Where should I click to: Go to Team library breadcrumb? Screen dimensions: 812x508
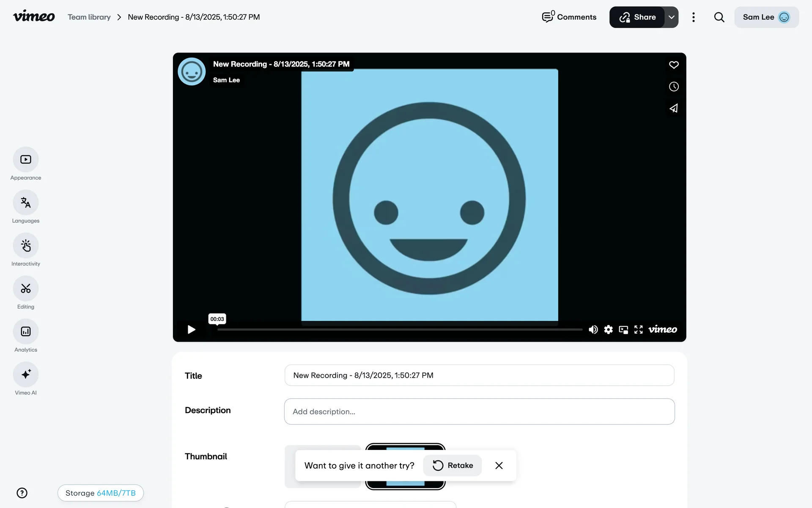pos(89,17)
